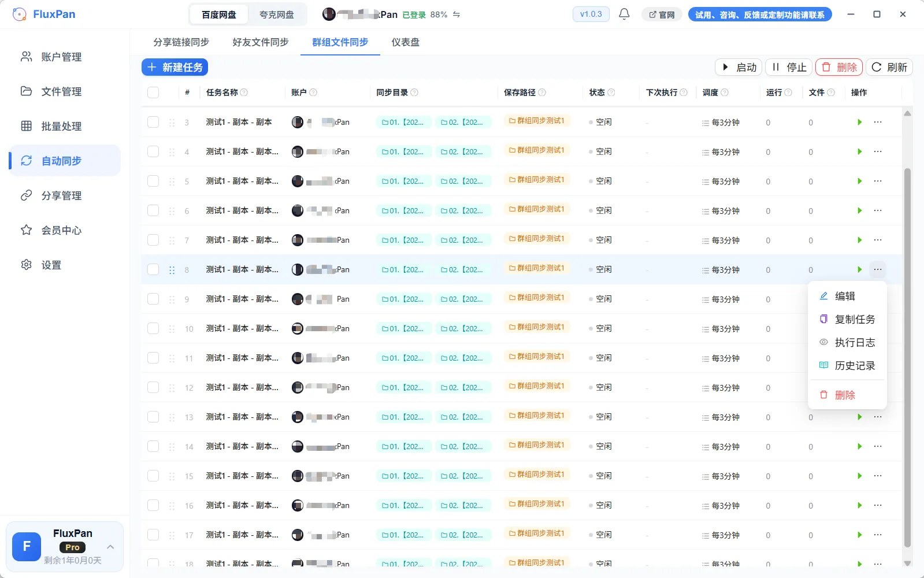This screenshot has height=578, width=924.
Task: Click the 新建任务 button
Action: click(x=175, y=68)
